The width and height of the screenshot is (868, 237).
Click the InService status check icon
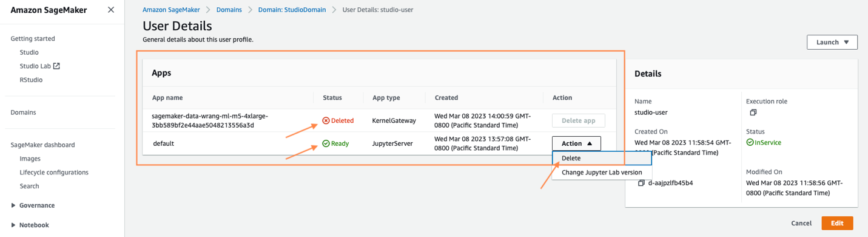(750, 142)
